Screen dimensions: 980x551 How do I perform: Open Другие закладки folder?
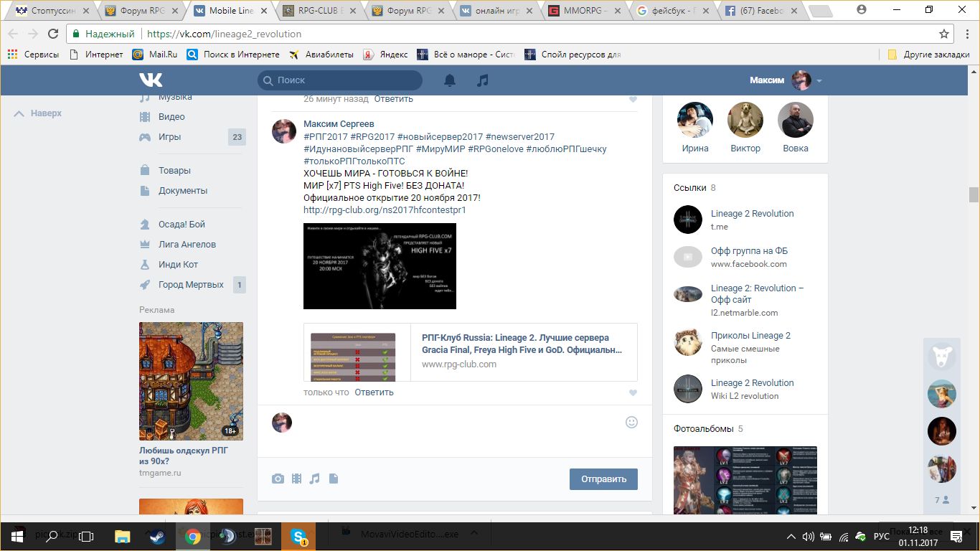(928, 55)
